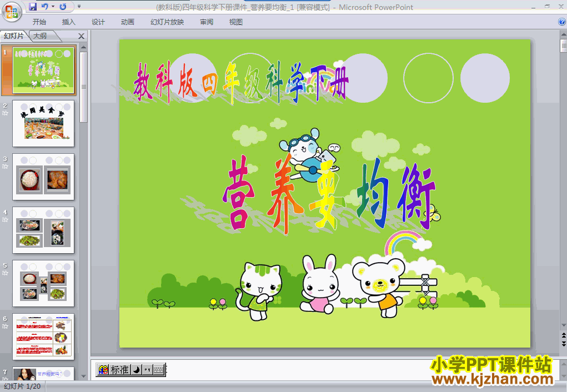
Task: Switch to the 大纲 outline pane tab
Action: pyautogui.click(x=40, y=36)
